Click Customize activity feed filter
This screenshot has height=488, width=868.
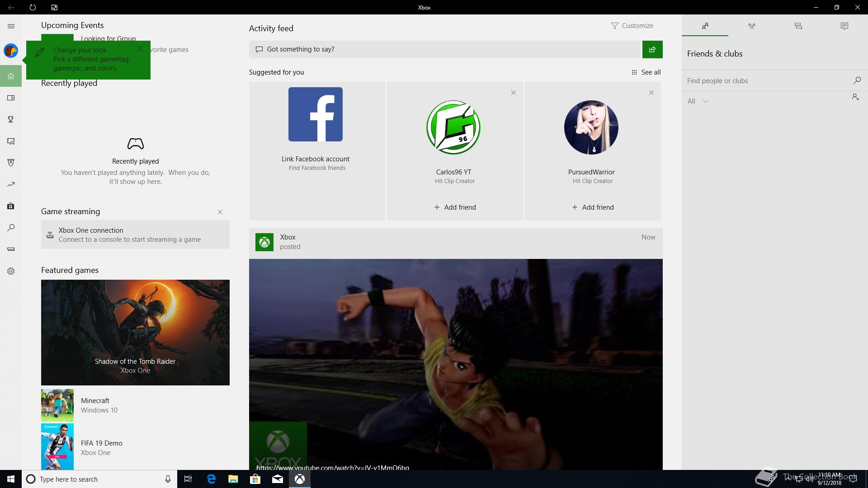(632, 26)
